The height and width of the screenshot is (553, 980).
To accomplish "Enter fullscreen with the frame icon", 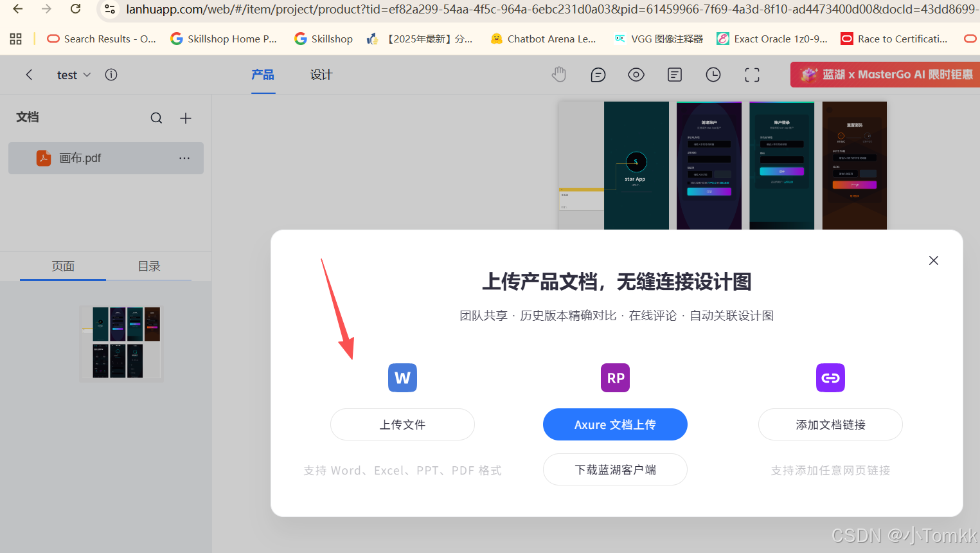I will 752,75.
